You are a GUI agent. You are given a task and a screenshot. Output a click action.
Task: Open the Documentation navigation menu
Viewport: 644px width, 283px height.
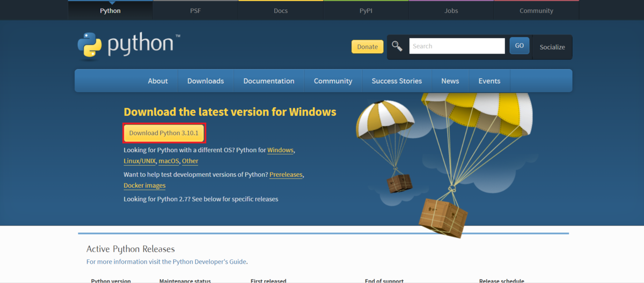click(269, 81)
